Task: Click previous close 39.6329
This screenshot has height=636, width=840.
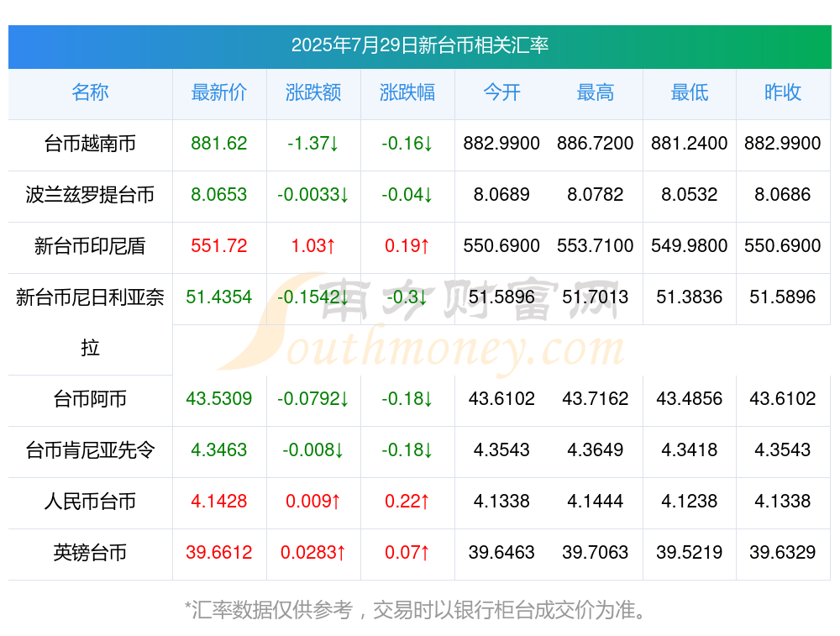Action: click(783, 553)
